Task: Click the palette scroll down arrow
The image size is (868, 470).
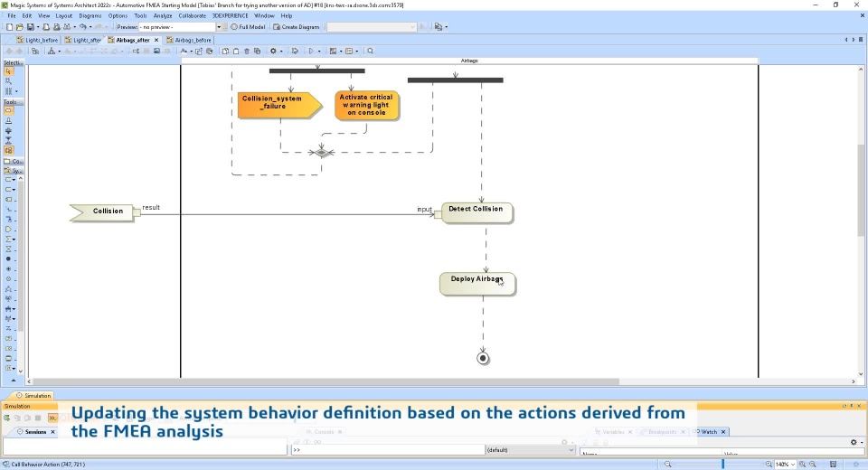Action: 21,371
